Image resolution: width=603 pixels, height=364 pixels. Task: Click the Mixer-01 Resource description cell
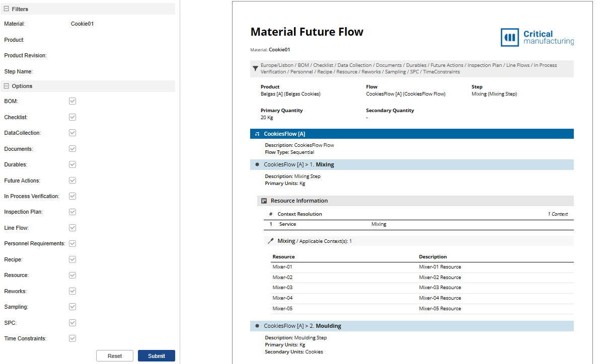click(x=440, y=267)
